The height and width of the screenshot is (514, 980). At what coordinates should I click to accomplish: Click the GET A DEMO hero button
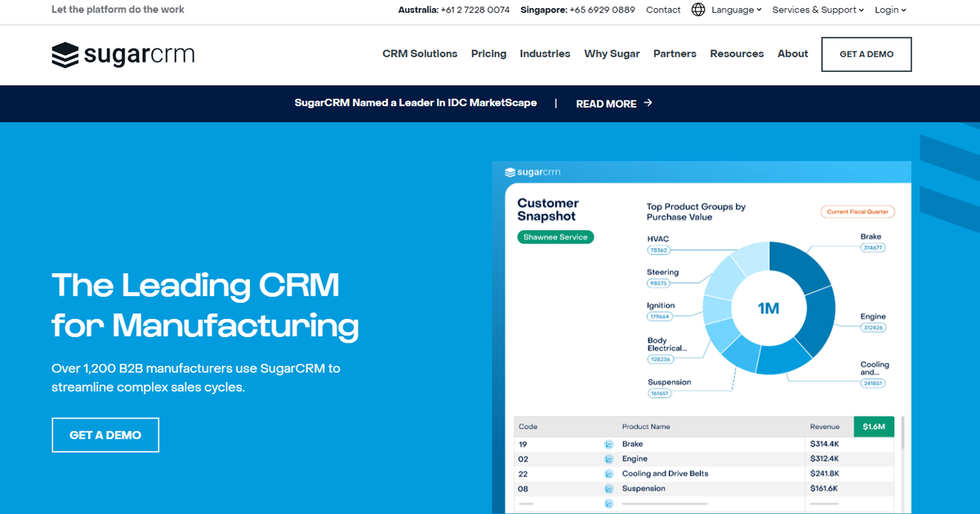(105, 435)
